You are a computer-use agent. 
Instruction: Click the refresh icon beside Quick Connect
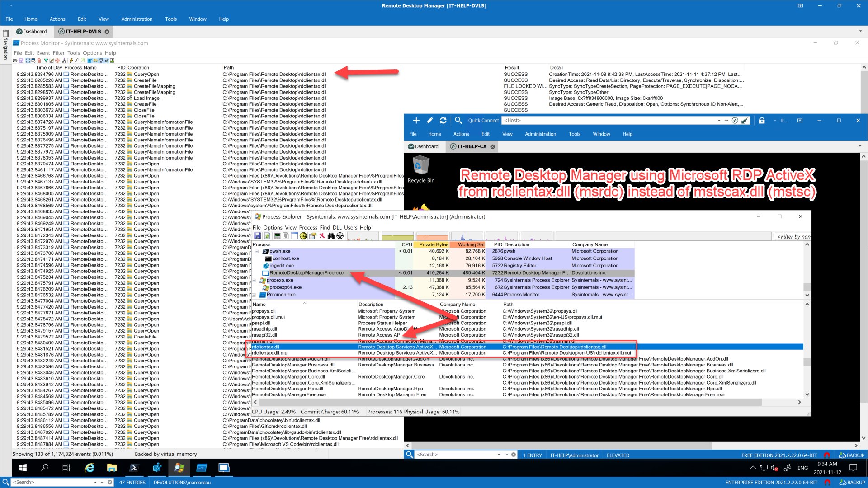443,121
